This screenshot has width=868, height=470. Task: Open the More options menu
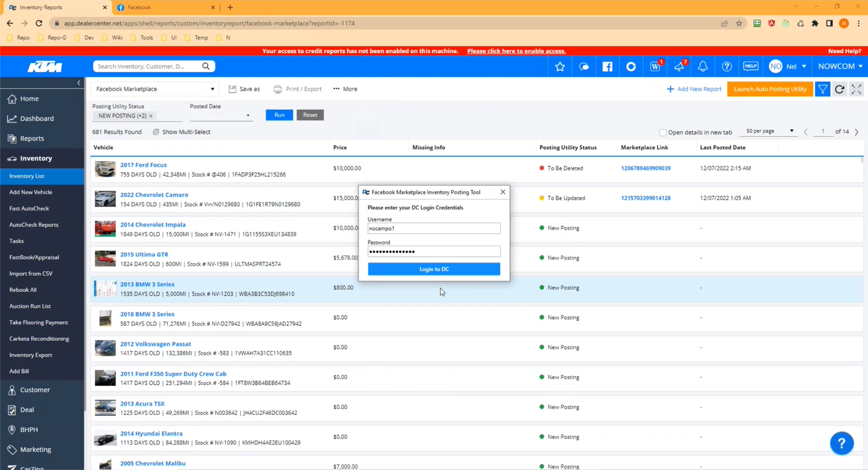(345, 89)
